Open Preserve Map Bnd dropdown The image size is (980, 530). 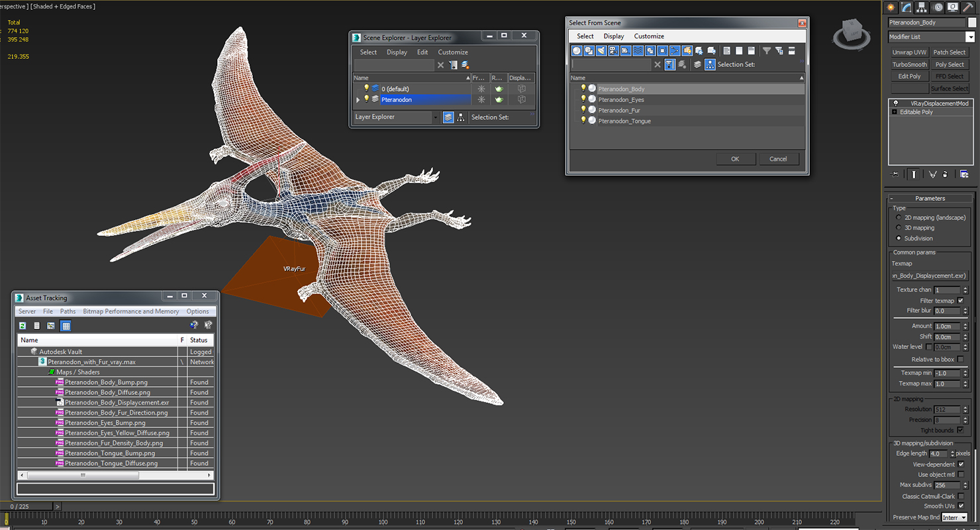pyautogui.click(x=954, y=517)
